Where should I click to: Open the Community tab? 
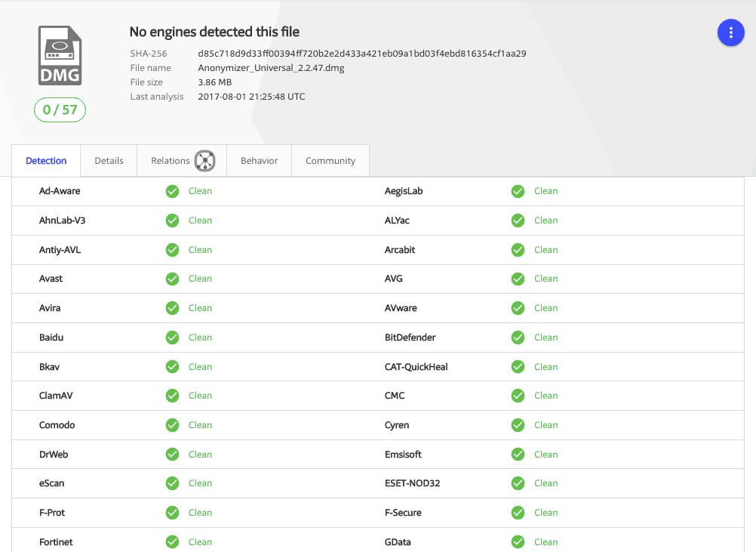coord(330,161)
